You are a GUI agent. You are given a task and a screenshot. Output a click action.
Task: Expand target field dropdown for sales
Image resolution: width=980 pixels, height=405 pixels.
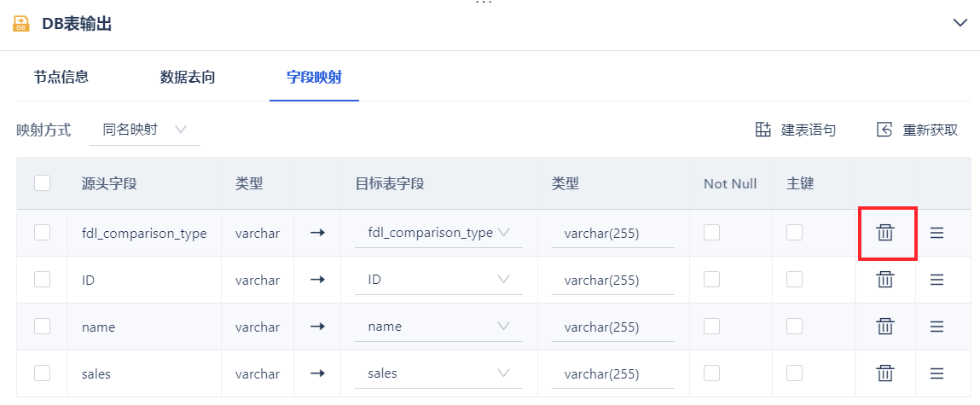pos(502,373)
